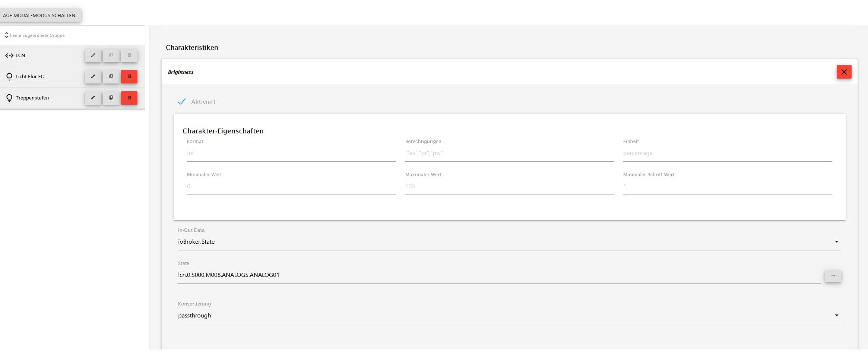Select Treppenstufen in the device list
The image size is (868, 351).
point(32,98)
